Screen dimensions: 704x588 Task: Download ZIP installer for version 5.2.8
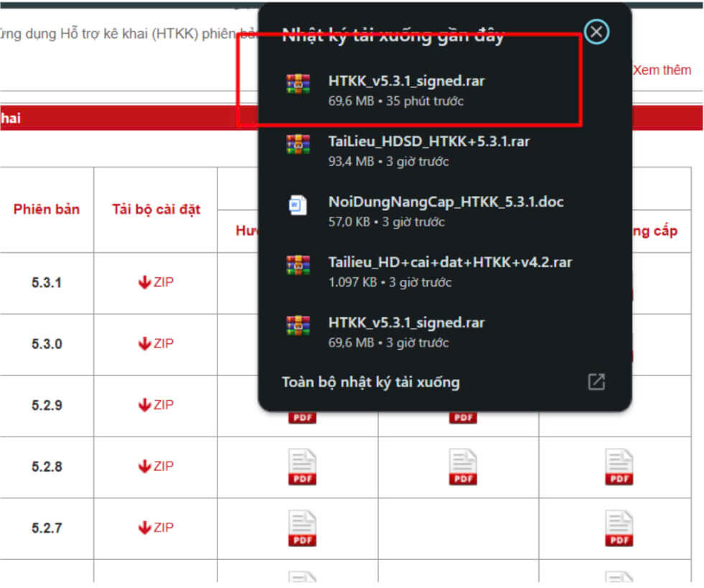click(x=156, y=466)
